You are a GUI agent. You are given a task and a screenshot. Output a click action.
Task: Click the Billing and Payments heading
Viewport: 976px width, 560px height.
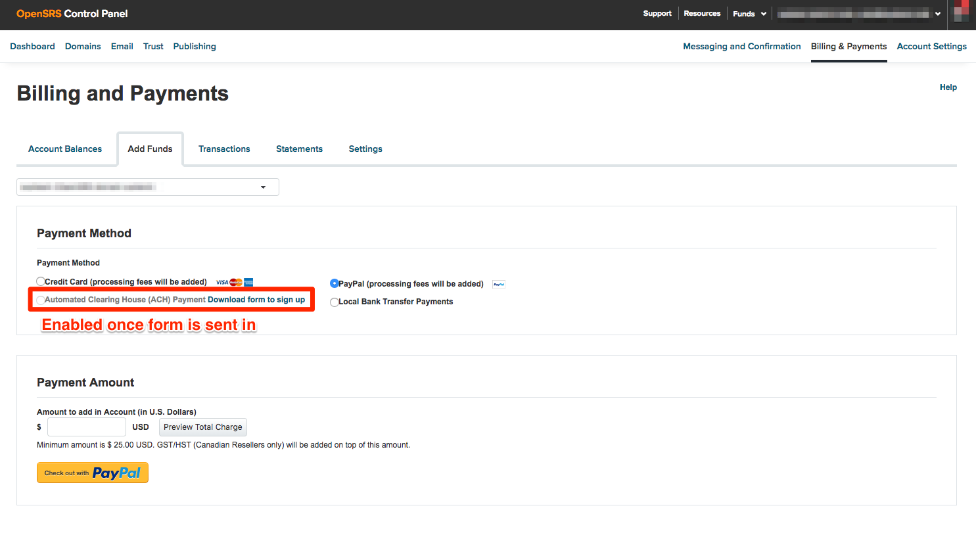(x=123, y=93)
